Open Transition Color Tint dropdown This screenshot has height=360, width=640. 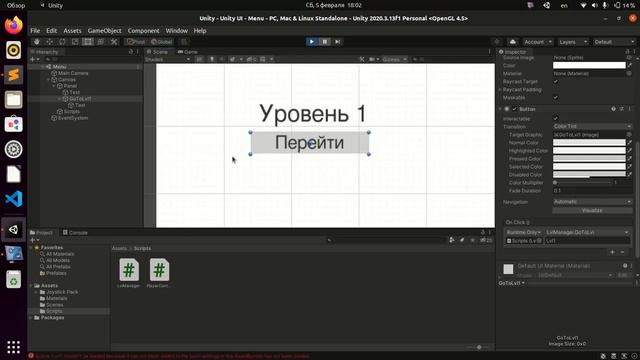pos(592,127)
